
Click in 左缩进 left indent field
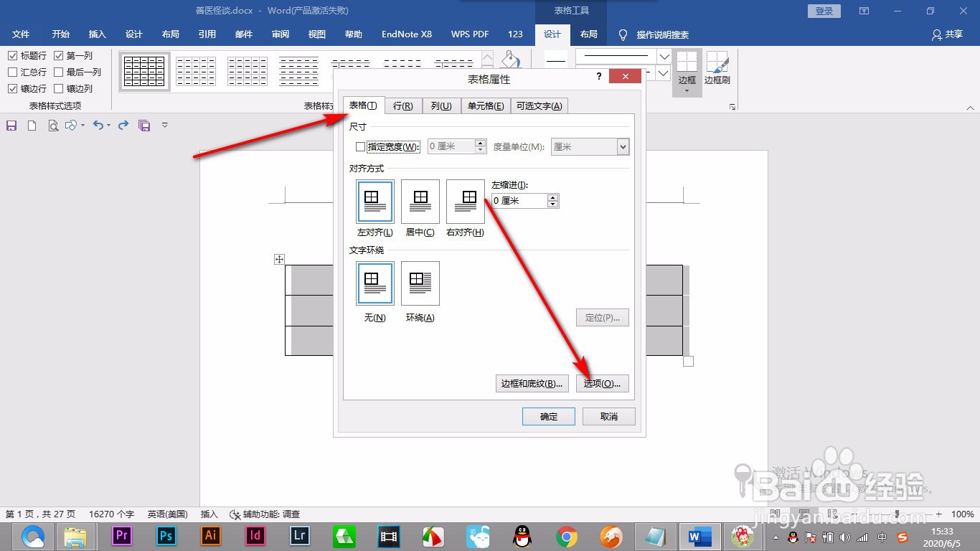[519, 201]
